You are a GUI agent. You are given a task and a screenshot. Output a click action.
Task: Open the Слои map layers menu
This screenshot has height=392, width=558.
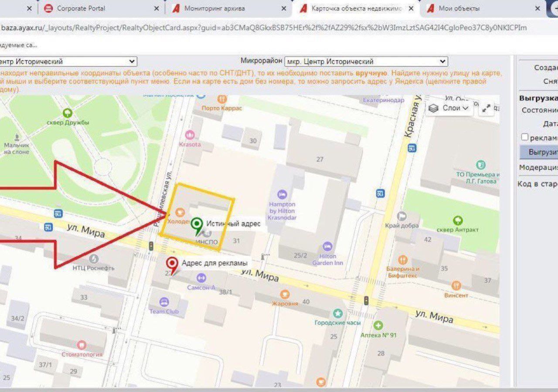pos(449,108)
